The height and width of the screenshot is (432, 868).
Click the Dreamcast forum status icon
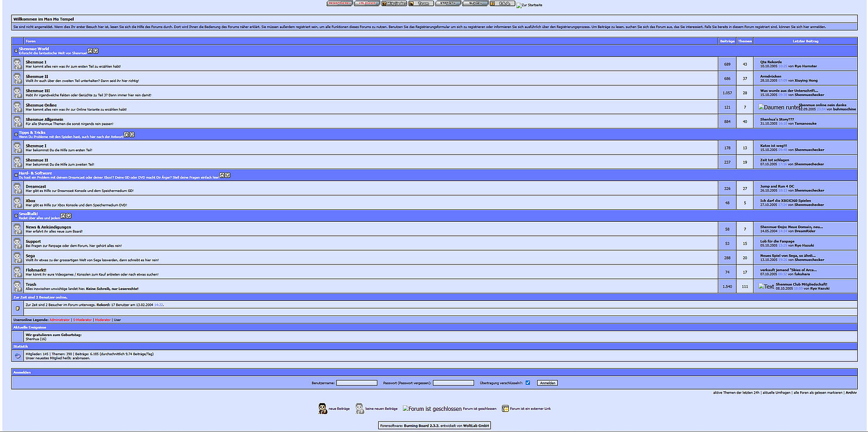17,188
